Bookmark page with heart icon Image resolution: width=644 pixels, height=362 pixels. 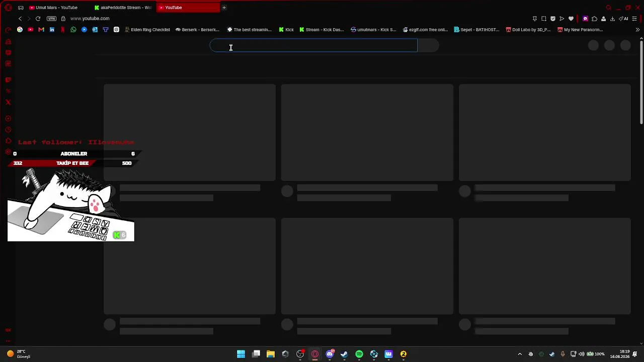tap(571, 19)
